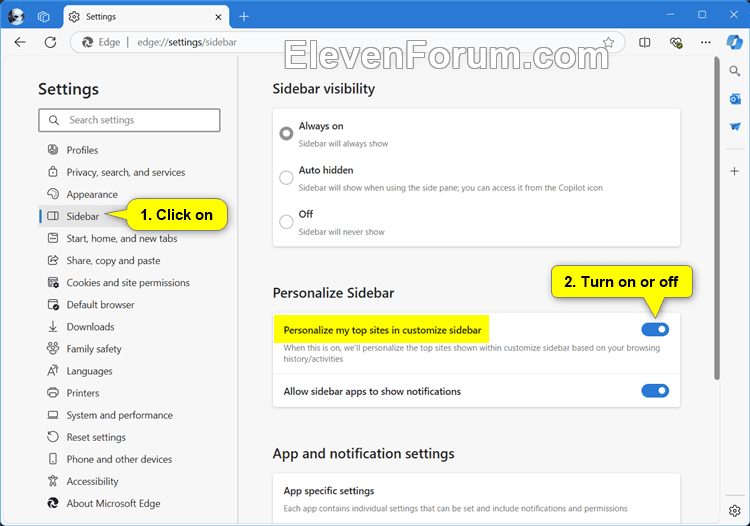This screenshot has height=526, width=750.
Task: Click the App and notification settings heading
Action: click(364, 453)
